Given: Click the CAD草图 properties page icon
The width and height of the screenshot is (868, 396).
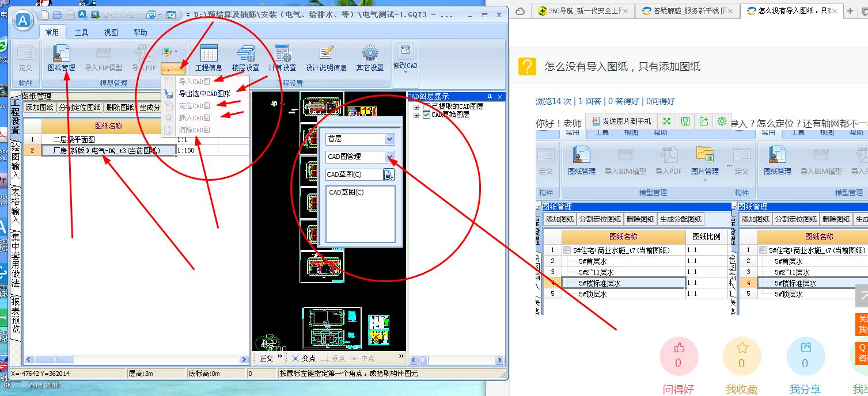Looking at the screenshot, I should (x=389, y=174).
